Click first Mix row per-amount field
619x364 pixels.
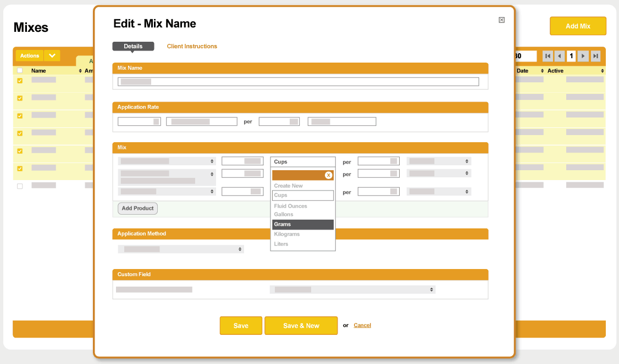(379, 161)
